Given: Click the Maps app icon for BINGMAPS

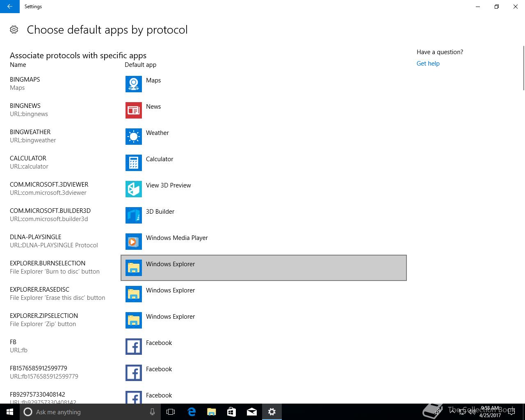Looking at the screenshot, I should [x=134, y=84].
